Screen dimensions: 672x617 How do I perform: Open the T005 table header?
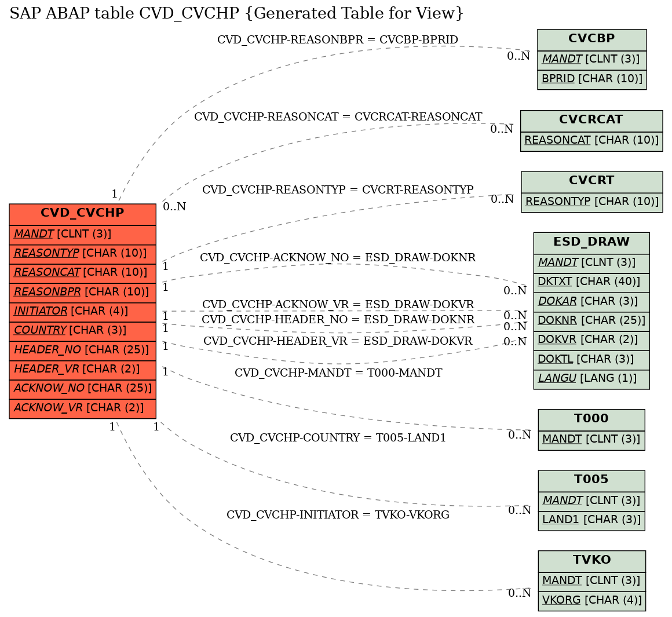591,480
